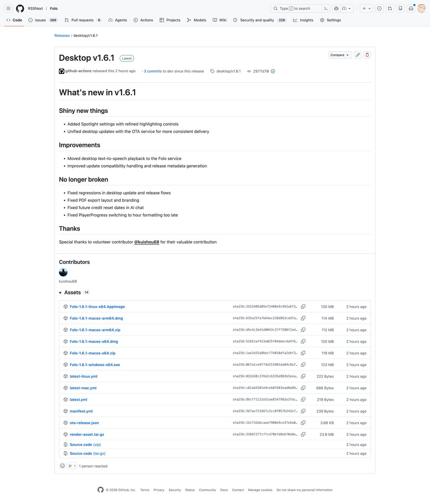Open the create new plus dropdown

click(366, 8)
